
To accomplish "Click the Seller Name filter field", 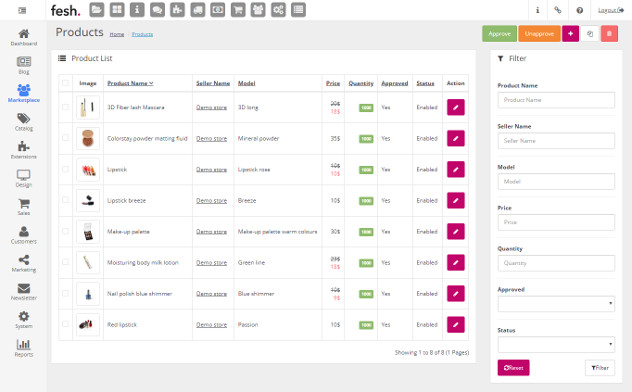I will click(x=556, y=141).
